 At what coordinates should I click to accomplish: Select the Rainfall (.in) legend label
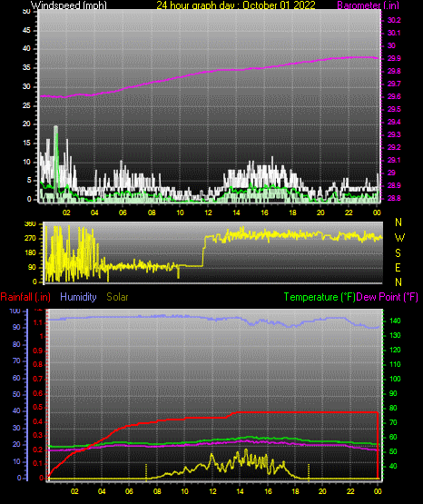[x=25, y=297]
